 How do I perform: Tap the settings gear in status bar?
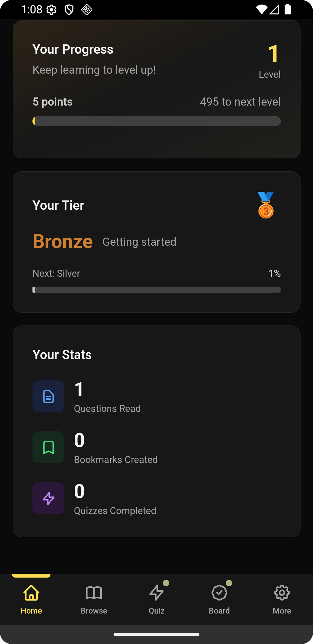[x=52, y=10]
